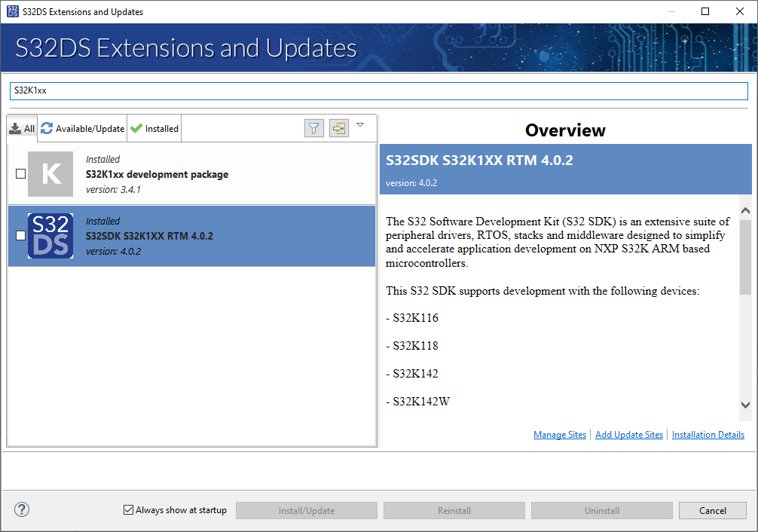Click the scroll-down arrow in Overview pane
Viewport: 758px width, 532px height.
point(745,405)
